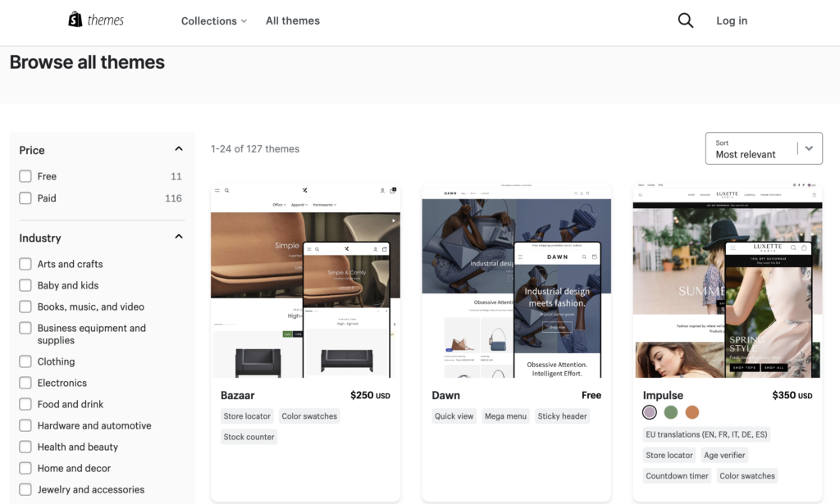Open the Dawn theme page
840x504 pixels.
coord(445,395)
